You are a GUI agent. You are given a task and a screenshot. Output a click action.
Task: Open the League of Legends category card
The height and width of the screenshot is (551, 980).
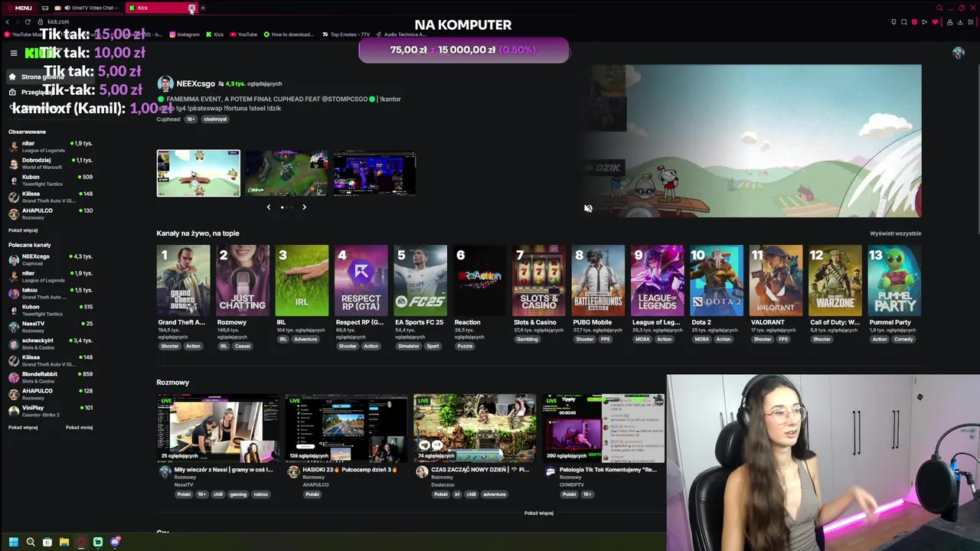point(658,280)
